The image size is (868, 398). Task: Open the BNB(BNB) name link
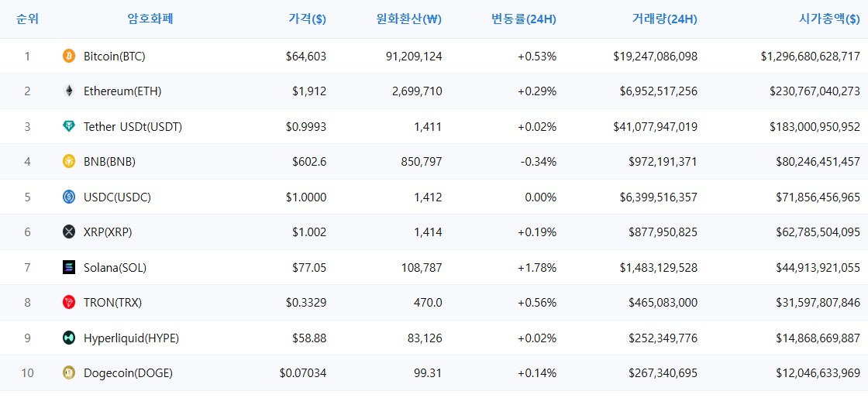point(109,162)
